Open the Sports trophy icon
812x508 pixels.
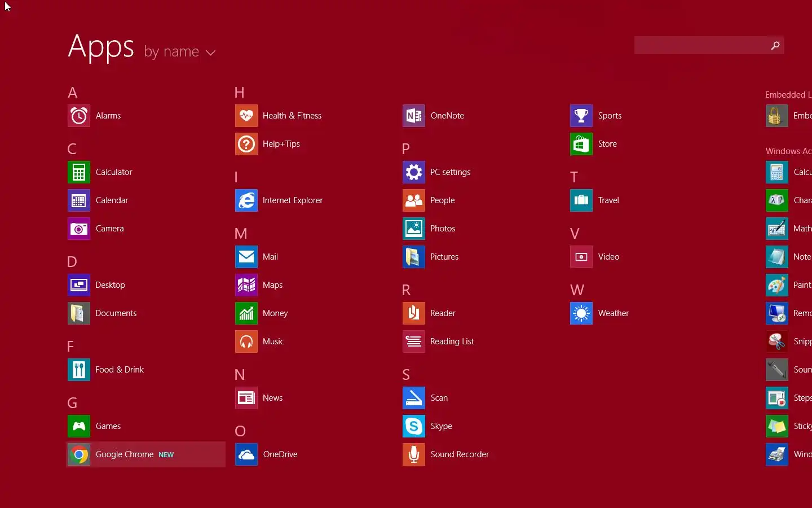tap(581, 116)
